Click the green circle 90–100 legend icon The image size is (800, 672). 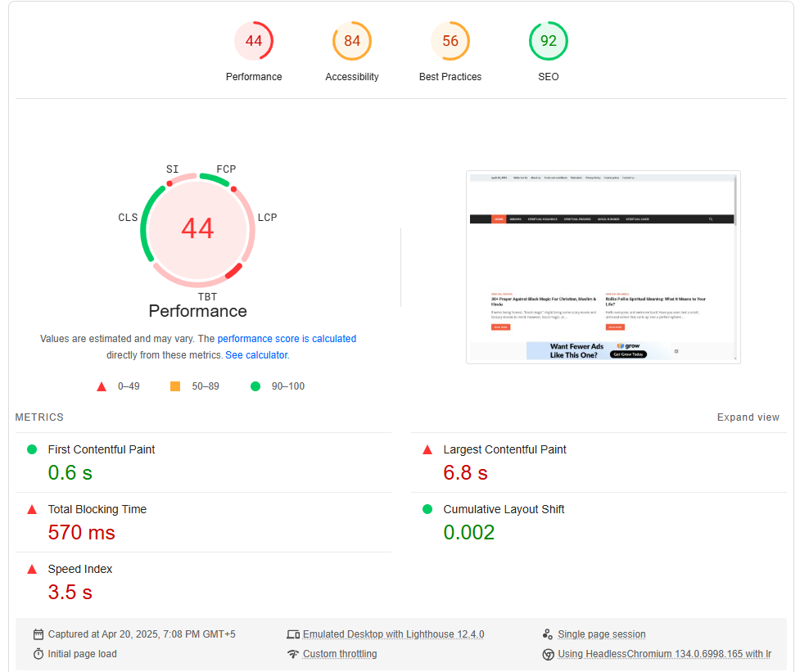[255, 386]
